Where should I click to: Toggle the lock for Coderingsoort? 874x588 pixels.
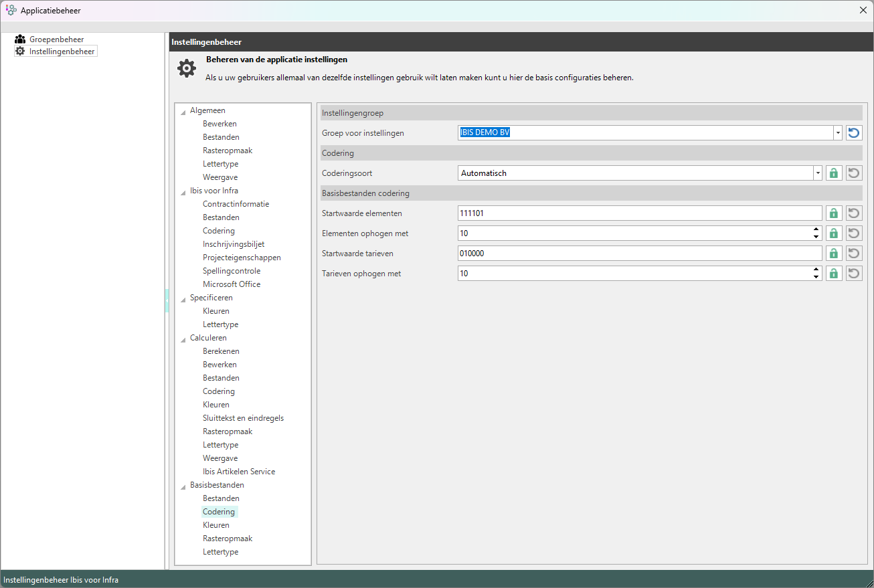833,173
